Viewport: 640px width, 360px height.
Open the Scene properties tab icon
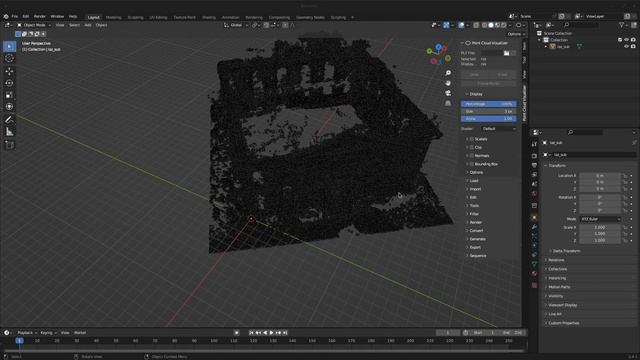point(534,184)
